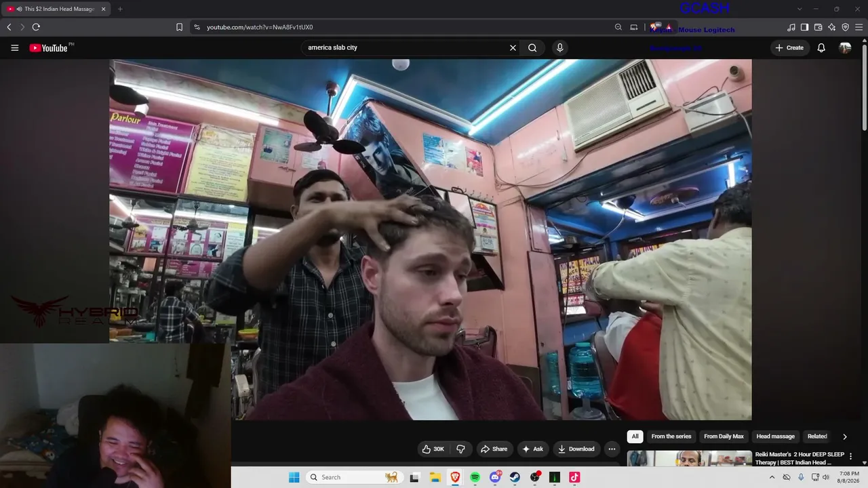Select the 'All' filter chip
868x488 pixels.
click(x=635, y=436)
